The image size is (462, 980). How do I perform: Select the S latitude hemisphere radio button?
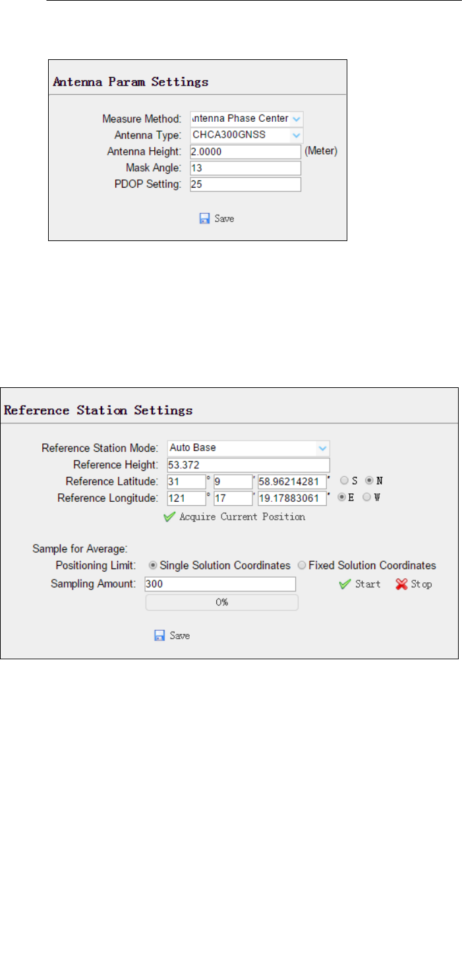(344, 481)
